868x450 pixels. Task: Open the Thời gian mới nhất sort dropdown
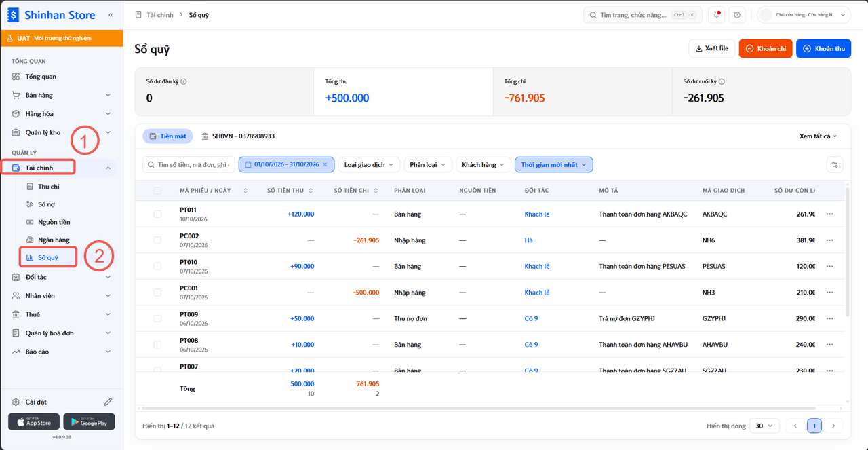[x=554, y=164]
